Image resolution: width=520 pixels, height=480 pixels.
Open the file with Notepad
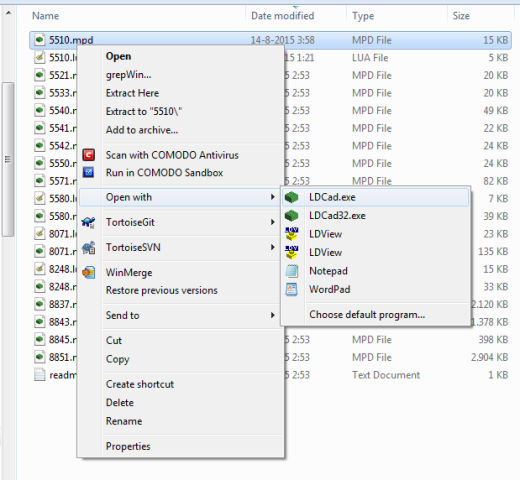pyautogui.click(x=375, y=271)
